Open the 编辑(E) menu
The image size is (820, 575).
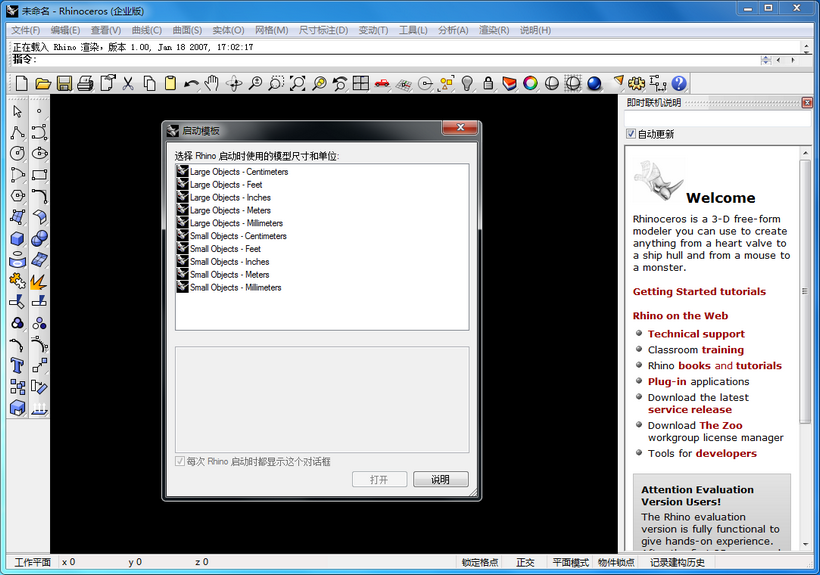[x=65, y=30]
